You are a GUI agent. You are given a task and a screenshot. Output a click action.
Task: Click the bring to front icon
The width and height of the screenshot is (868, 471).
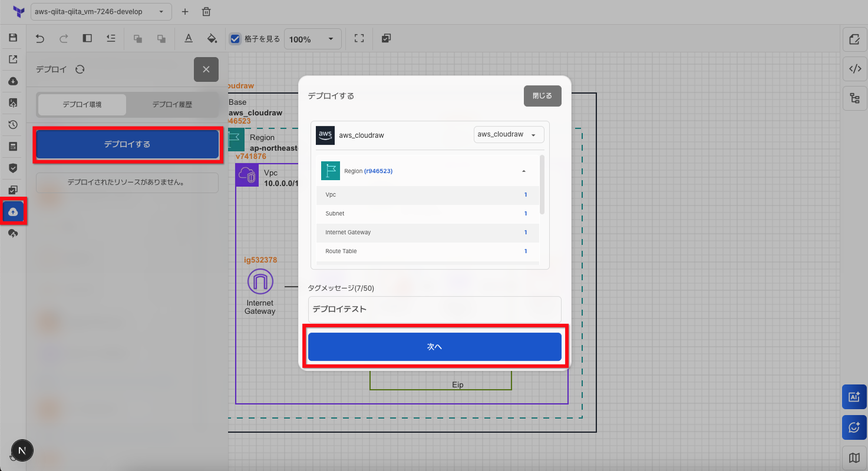138,39
